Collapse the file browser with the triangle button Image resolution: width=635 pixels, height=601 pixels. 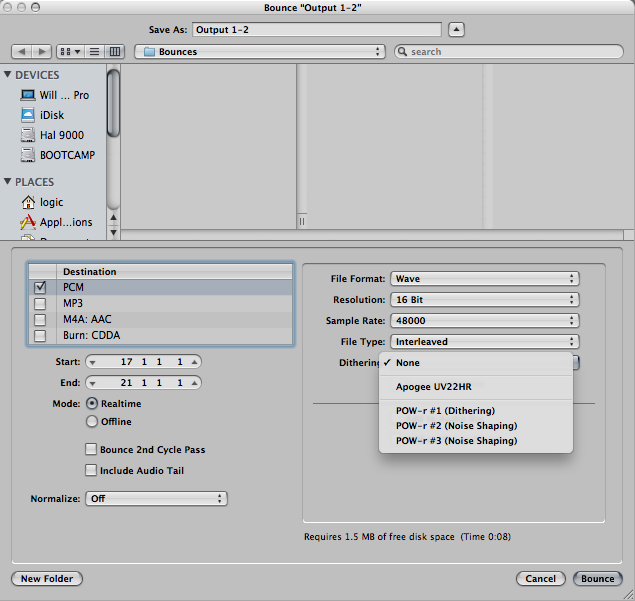pyautogui.click(x=456, y=30)
